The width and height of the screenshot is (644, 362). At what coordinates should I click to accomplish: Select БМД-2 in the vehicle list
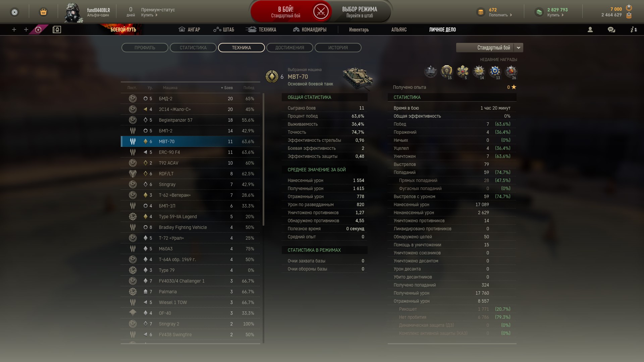point(190,99)
